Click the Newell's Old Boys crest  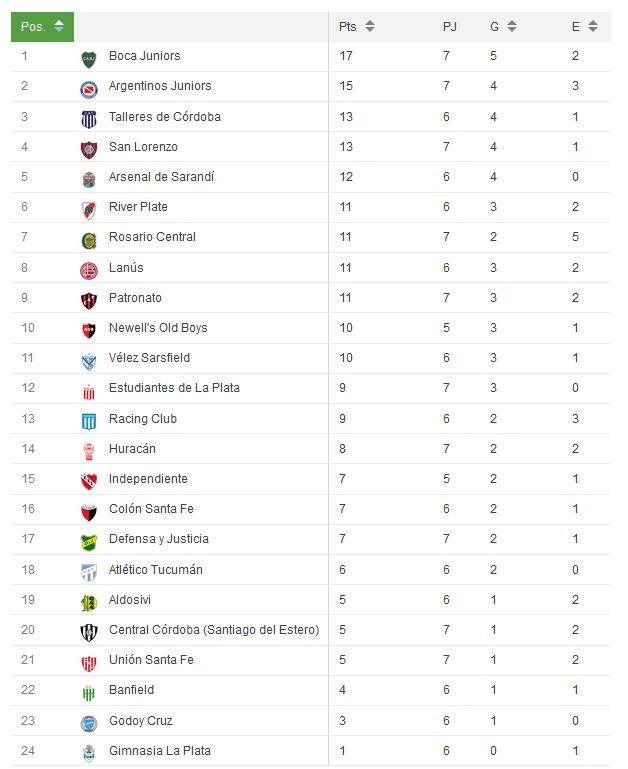pyautogui.click(x=89, y=331)
